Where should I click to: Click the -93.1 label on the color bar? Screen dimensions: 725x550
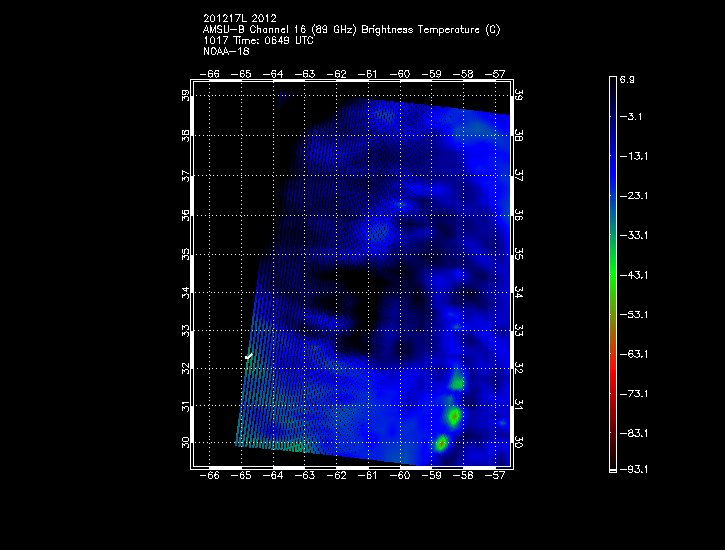point(632,469)
